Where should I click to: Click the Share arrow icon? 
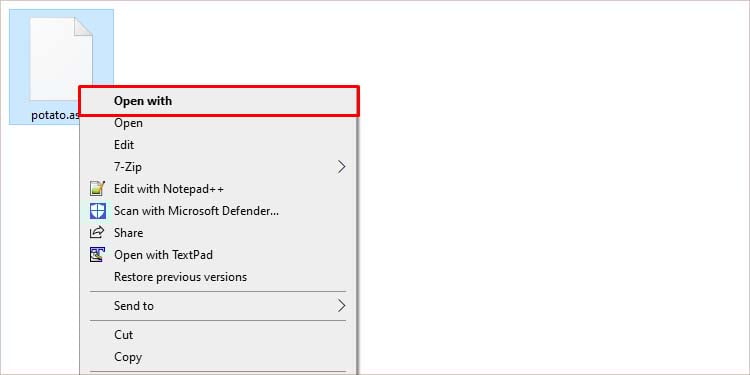[97, 232]
